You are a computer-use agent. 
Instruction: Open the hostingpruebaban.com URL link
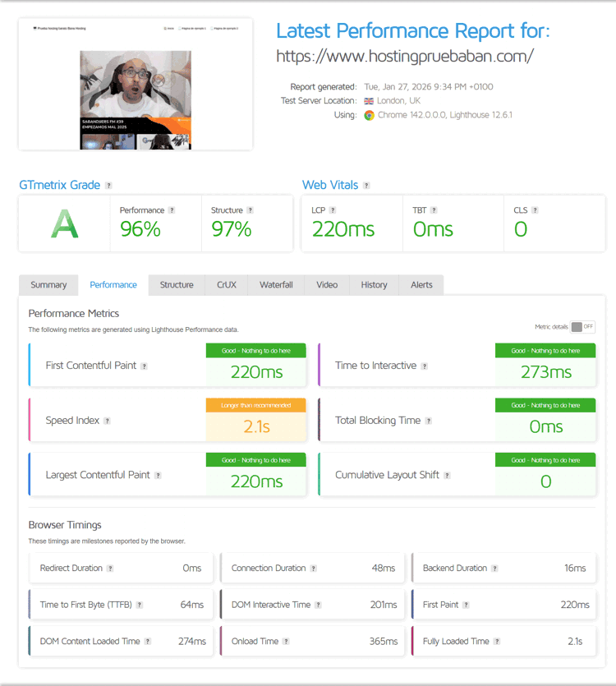[x=405, y=56]
